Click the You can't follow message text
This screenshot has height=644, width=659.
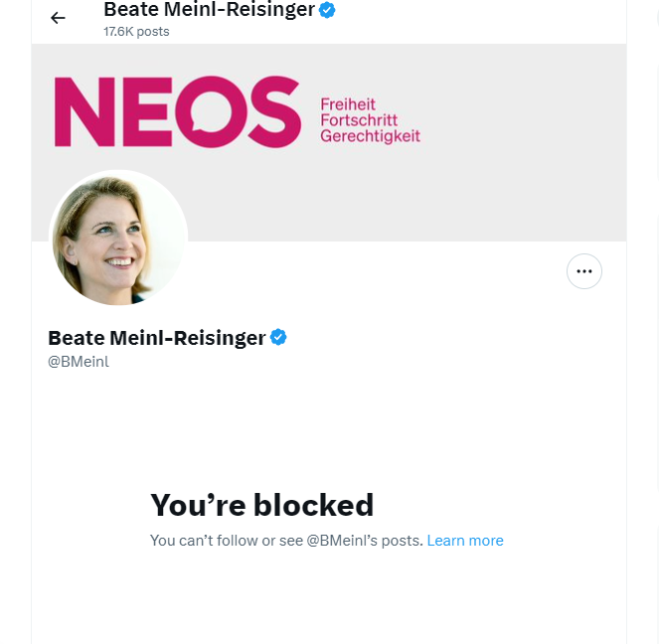click(286, 541)
